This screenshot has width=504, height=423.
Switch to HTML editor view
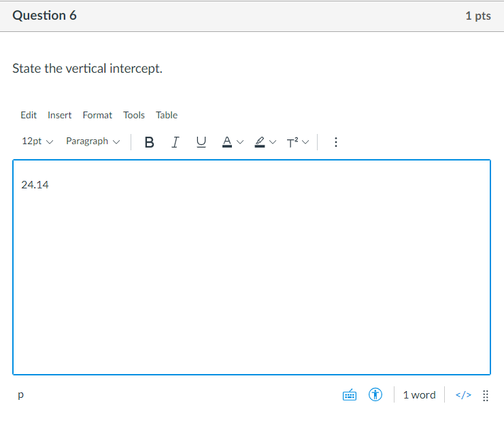click(x=463, y=394)
